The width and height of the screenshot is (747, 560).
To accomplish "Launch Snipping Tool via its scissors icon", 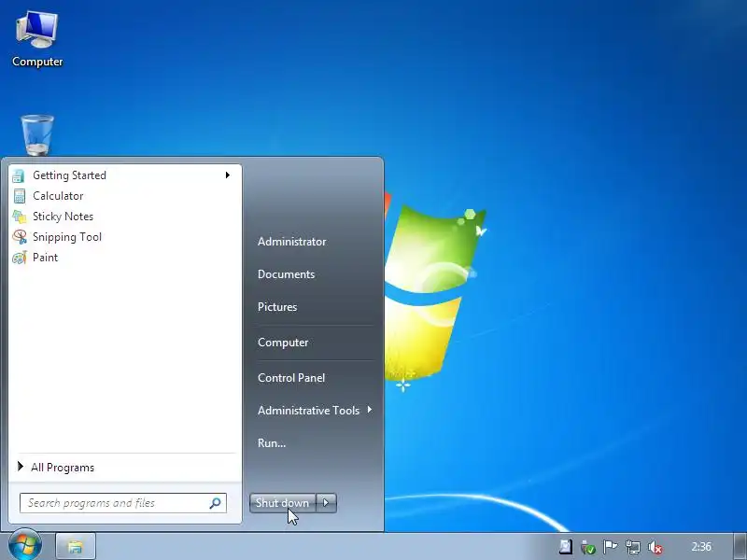I will [19, 237].
